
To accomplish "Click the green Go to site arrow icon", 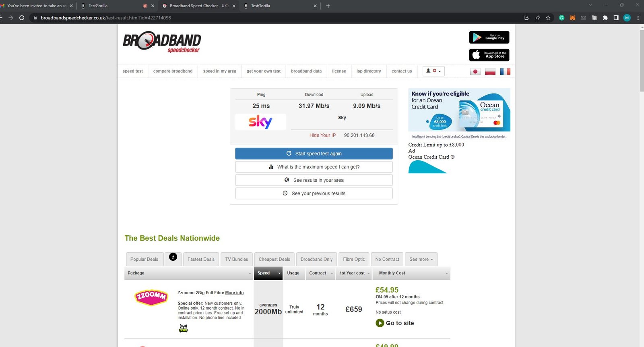I will click(380, 323).
